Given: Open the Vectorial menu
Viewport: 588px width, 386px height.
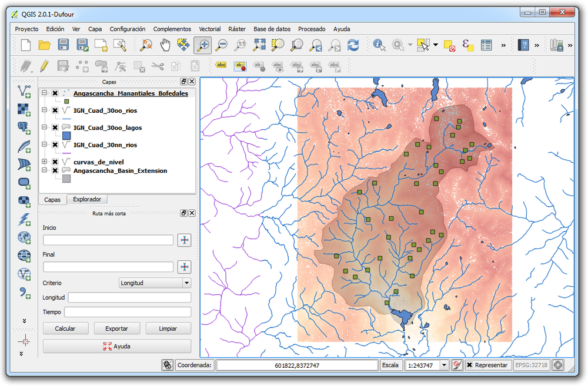Looking at the screenshot, I should coord(210,29).
